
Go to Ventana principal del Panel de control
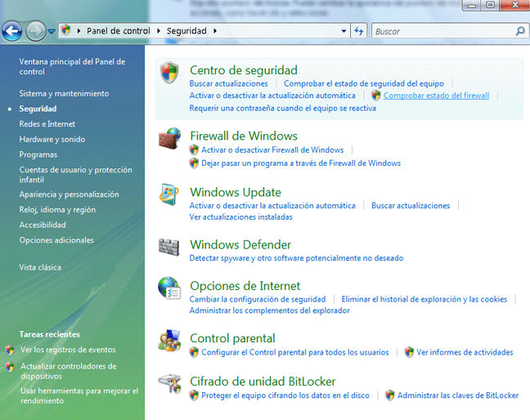[72, 66]
